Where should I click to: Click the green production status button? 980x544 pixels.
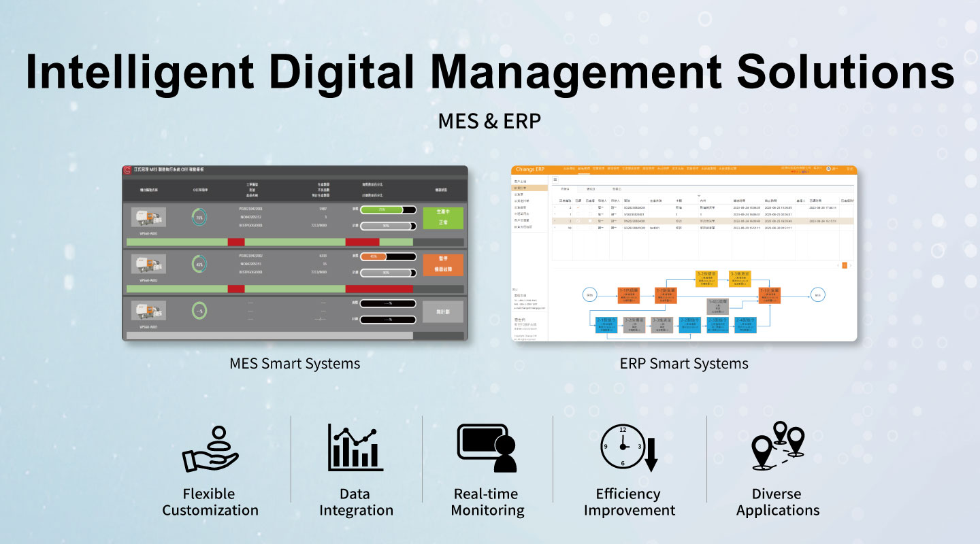(x=442, y=218)
